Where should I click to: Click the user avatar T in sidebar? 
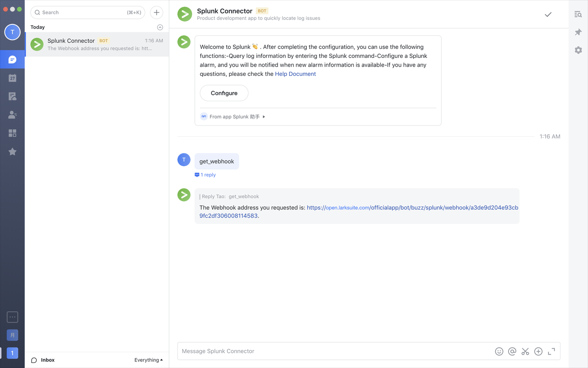pyautogui.click(x=12, y=32)
